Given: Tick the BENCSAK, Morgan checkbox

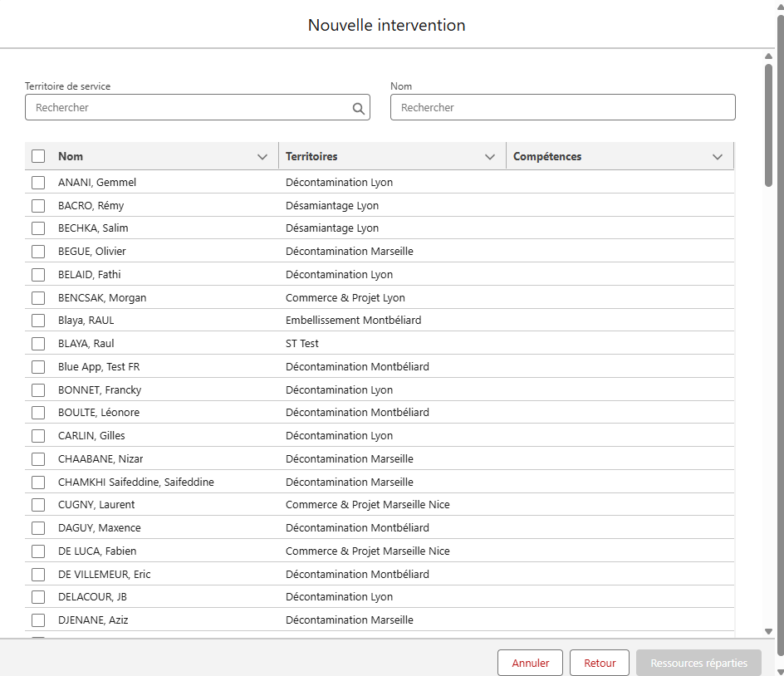Looking at the screenshot, I should (x=38, y=298).
